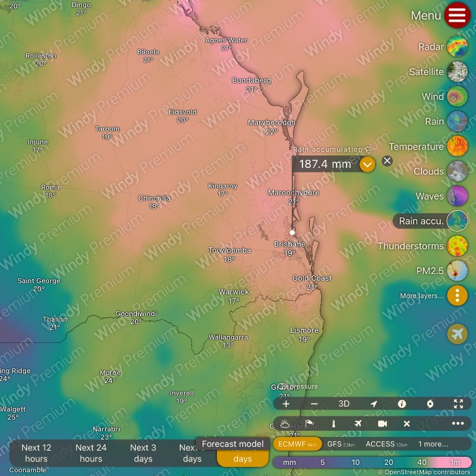Click the Warwick city label
The image size is (476, 476).
pos(234,292)
